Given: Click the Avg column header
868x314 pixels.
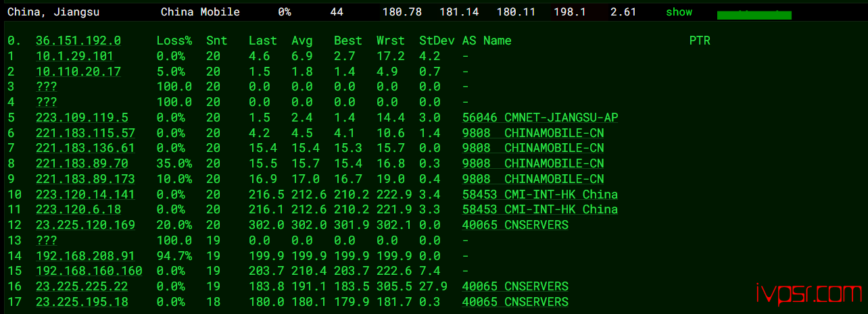Looking at the screenshot, I should 302,41.
